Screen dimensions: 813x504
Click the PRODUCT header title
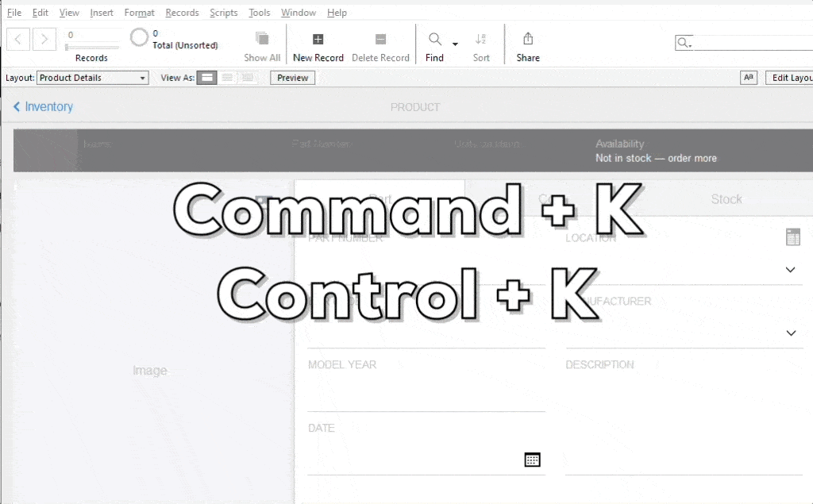(414, 107)
